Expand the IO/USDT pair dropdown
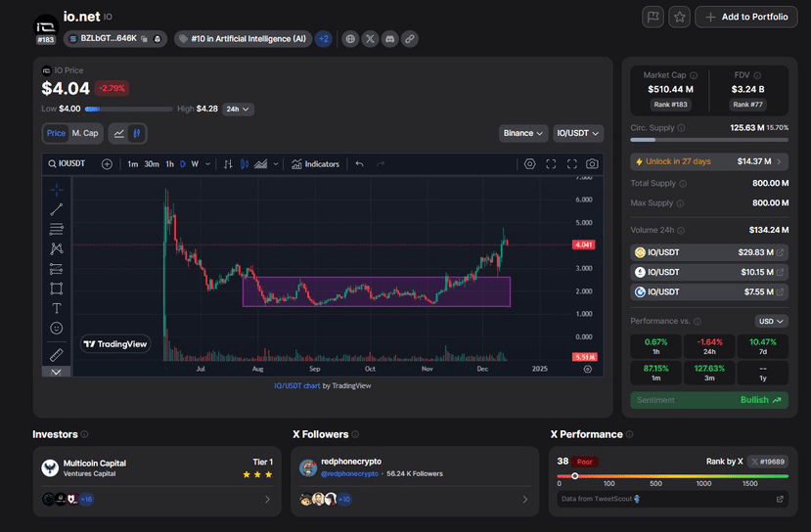The image size is (811, 532). [577, 133]
